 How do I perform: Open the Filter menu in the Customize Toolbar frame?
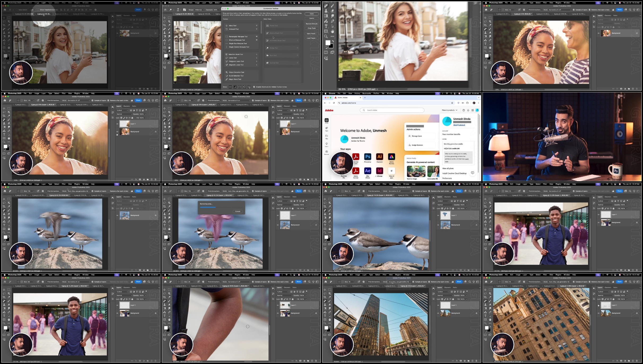click(x=224, y=3)
